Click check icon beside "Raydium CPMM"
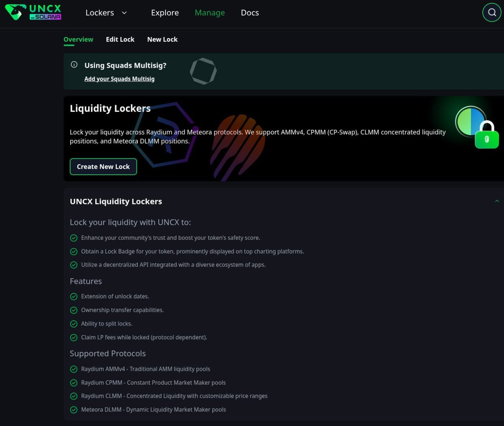 [73, 383]
